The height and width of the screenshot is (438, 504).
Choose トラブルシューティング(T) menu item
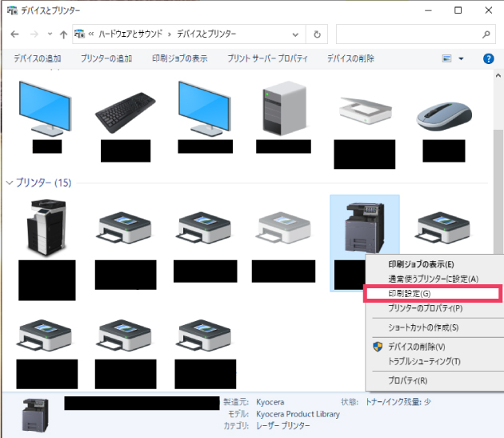coord(424,361)
